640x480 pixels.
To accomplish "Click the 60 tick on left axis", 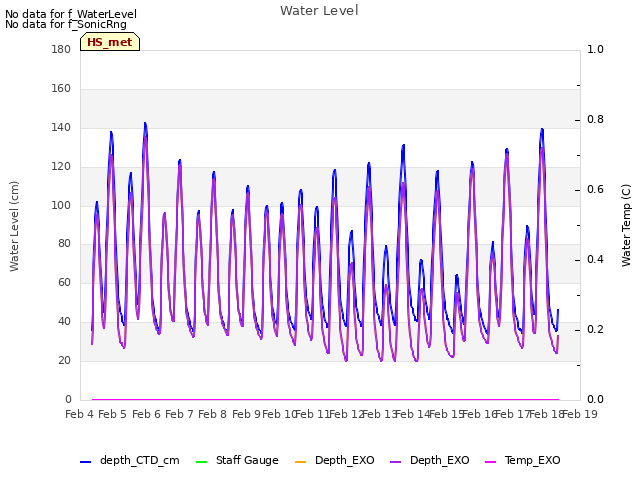I will [x=64, y=282].
